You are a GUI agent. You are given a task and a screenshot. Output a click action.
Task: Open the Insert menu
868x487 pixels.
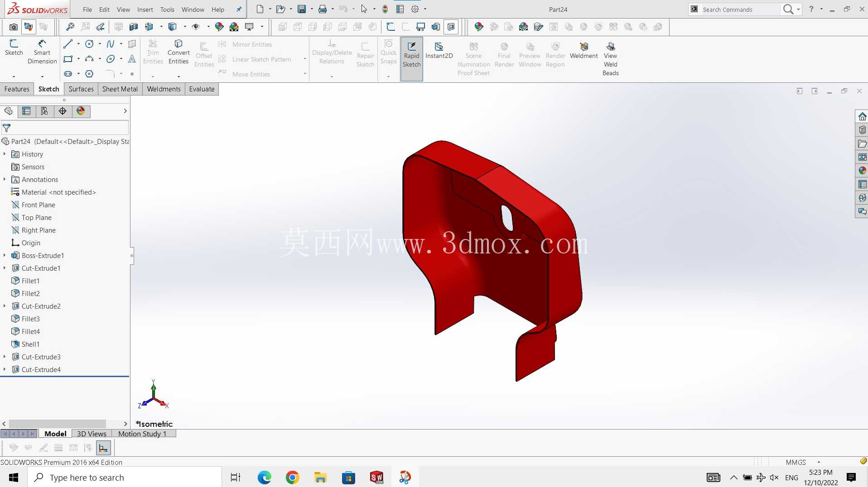[x=145, y=10]
